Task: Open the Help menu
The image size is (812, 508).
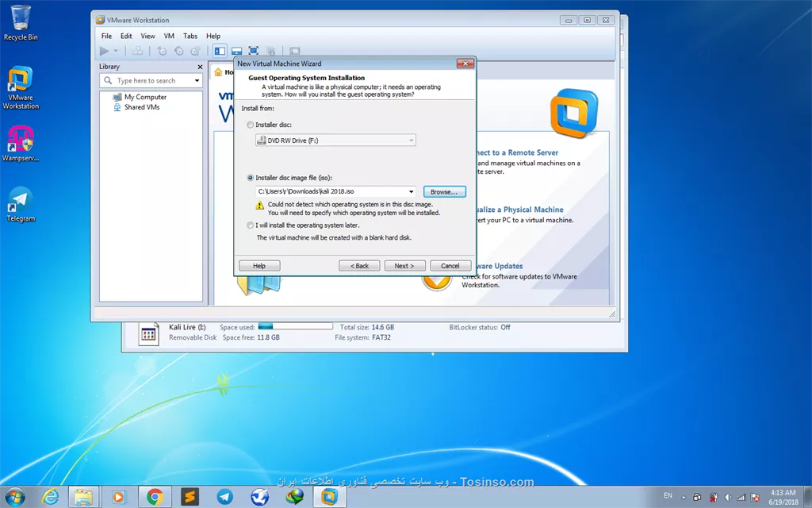Action: click(213, 36)
